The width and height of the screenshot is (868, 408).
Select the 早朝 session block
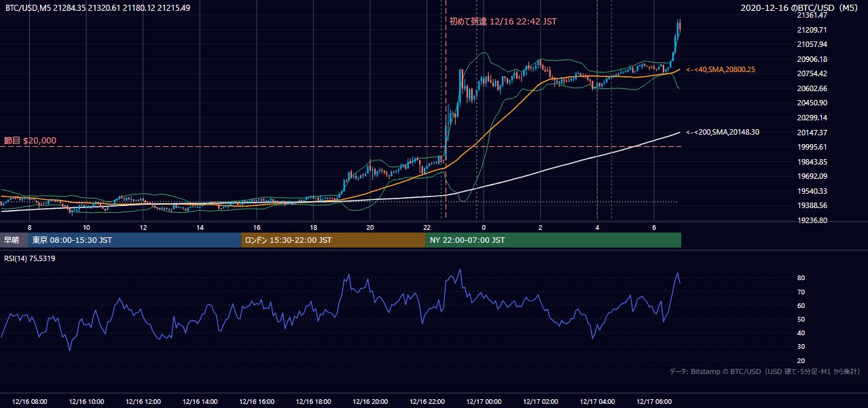(x=14, y=240)
